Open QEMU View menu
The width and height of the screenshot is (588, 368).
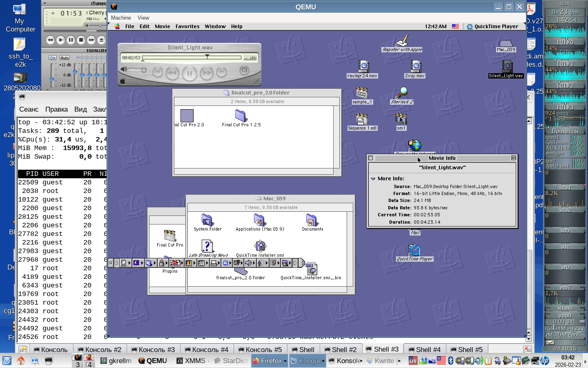coord(143,18)
